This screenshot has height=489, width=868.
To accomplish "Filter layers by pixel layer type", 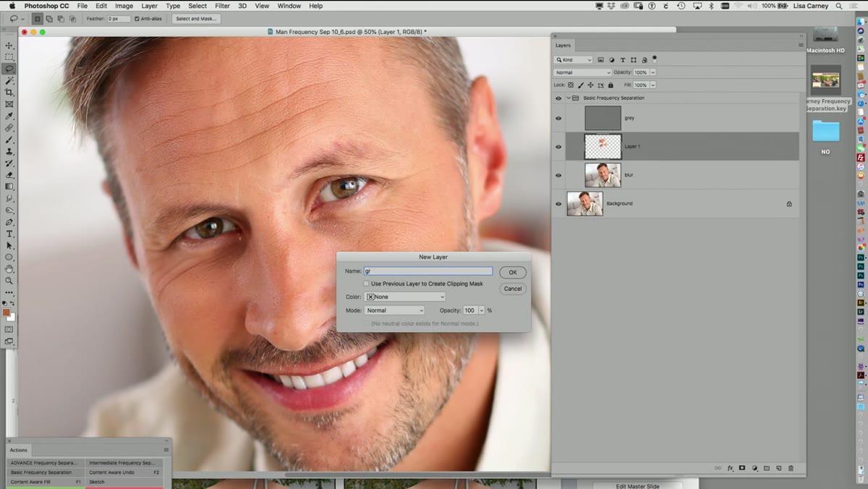I will (x=600, y=60).
